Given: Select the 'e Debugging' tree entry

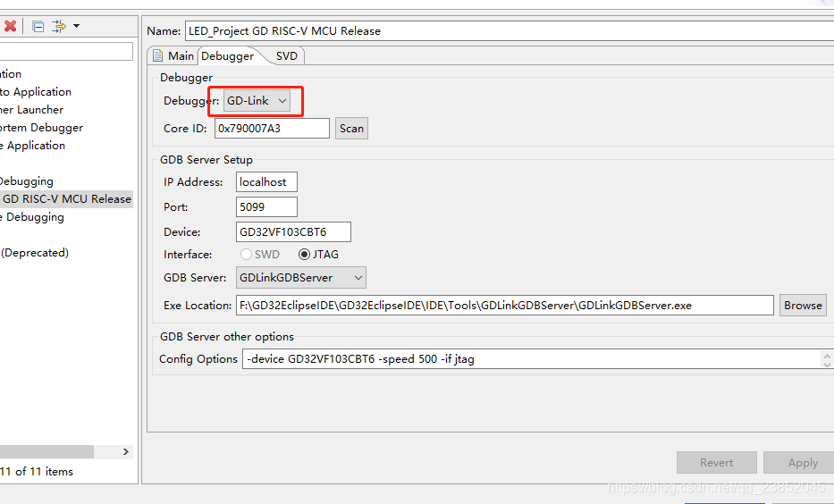Looking at the screenshot, I should pyautogui.click(x=32, y=217).
